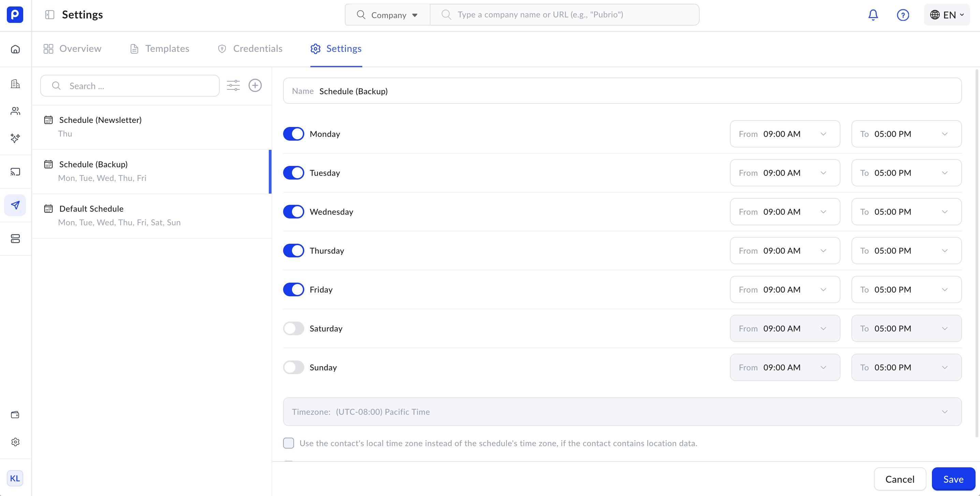Check the contact's local time zone checkbox
Image resolution: width=980 pixels, height=496 pixels.
pos(288,443)
